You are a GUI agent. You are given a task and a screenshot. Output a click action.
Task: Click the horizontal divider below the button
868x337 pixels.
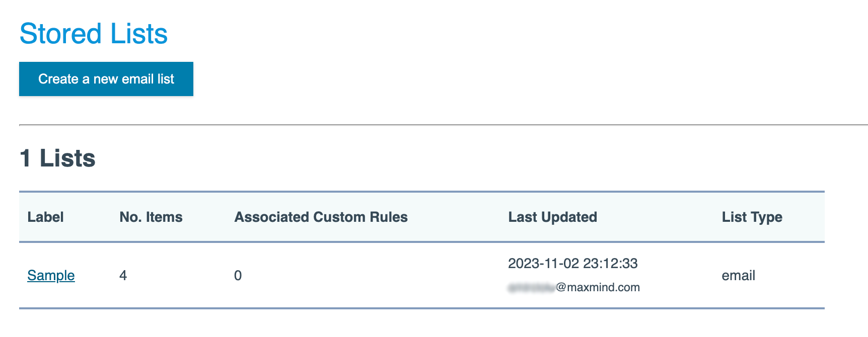tap(443, 125)
